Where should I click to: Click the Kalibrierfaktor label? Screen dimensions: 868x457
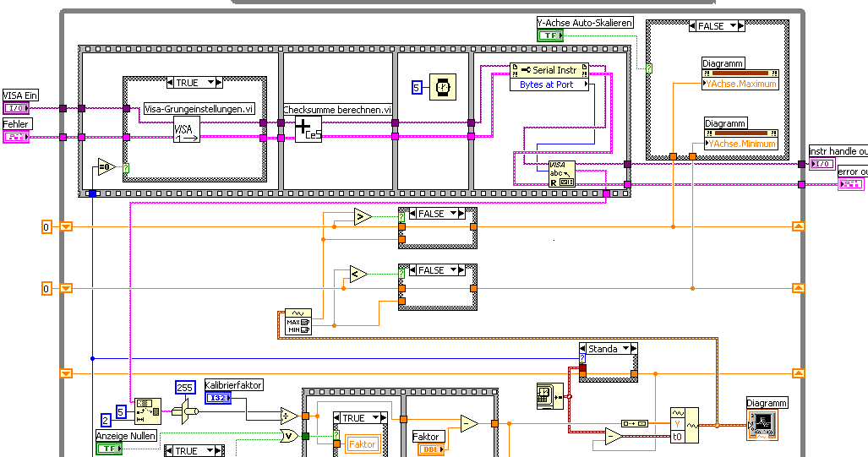coord(233,385)
